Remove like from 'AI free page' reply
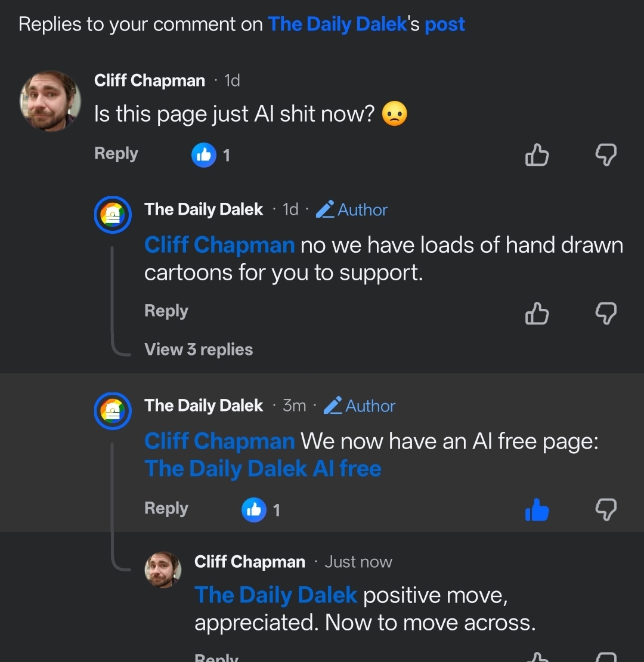The image size is (644, 662). click(537, 510)
